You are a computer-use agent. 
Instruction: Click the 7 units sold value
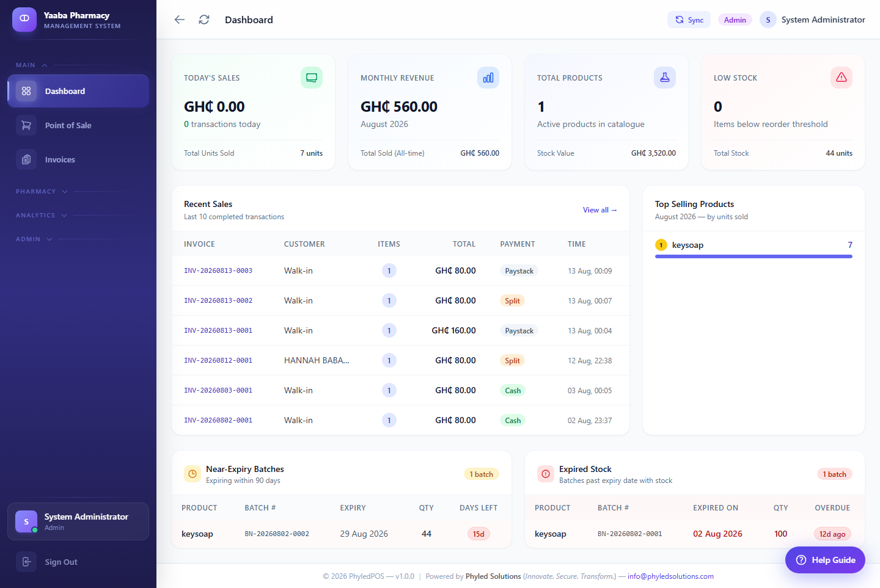311,153
